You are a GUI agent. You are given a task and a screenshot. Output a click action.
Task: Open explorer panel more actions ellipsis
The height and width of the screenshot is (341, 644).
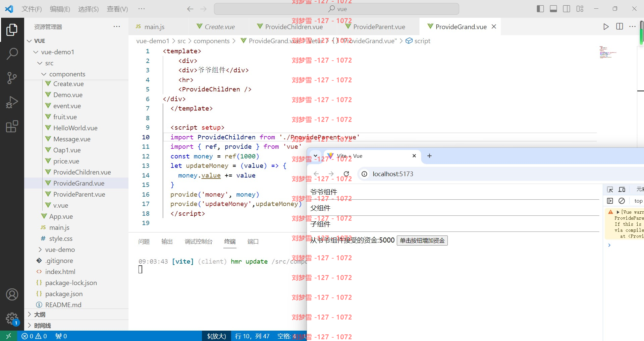pos(117,27)
